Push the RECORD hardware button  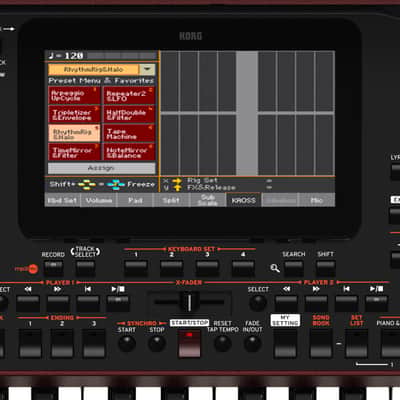pos(54,268)
